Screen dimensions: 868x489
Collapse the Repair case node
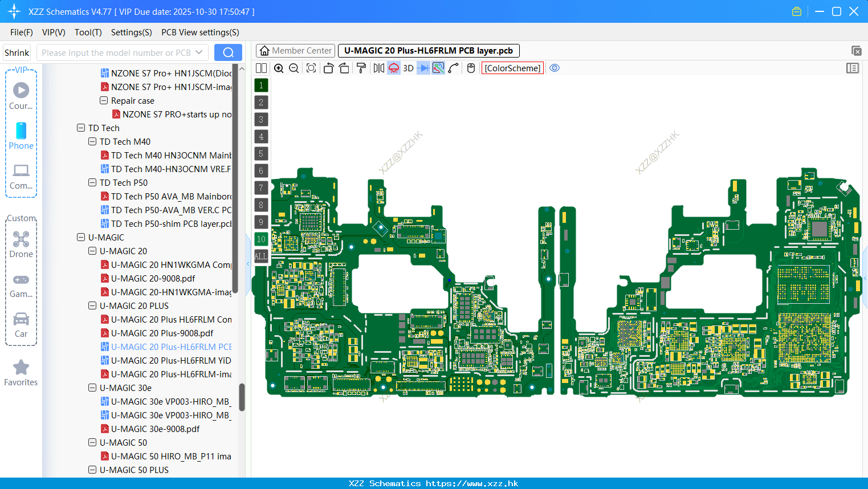104,100
